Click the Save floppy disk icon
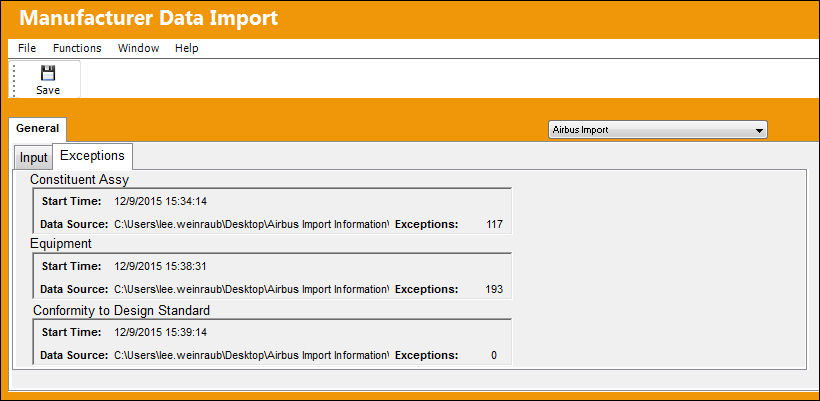820x401 pixels. 48,73
